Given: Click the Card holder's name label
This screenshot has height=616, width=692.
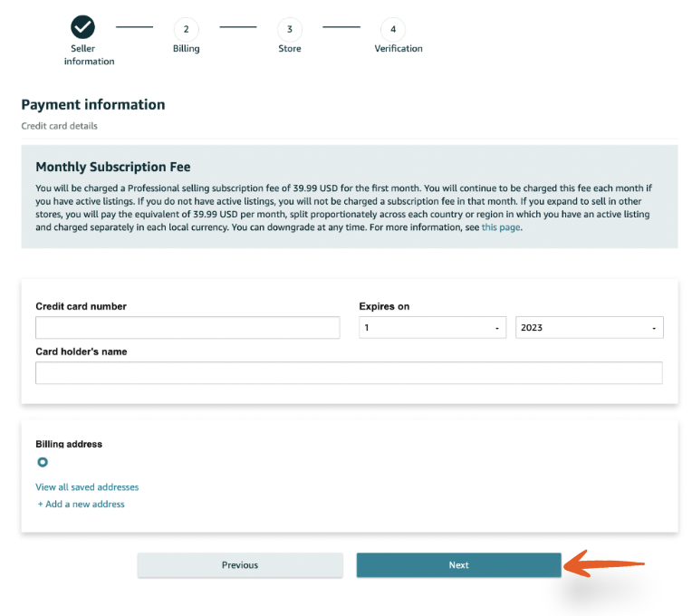Looking at the screenshot, I should pyautogui.click(x=82, y=351).
